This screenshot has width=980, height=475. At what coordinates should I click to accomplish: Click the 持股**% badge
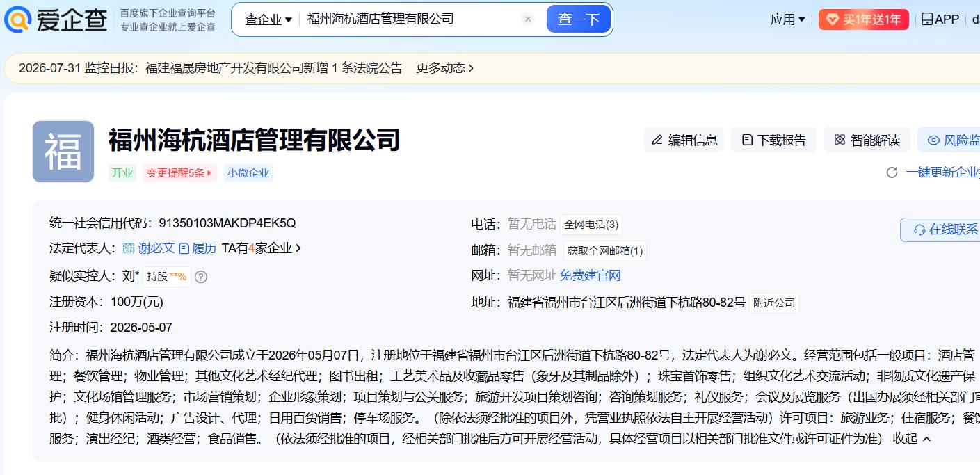pos(167,277)
